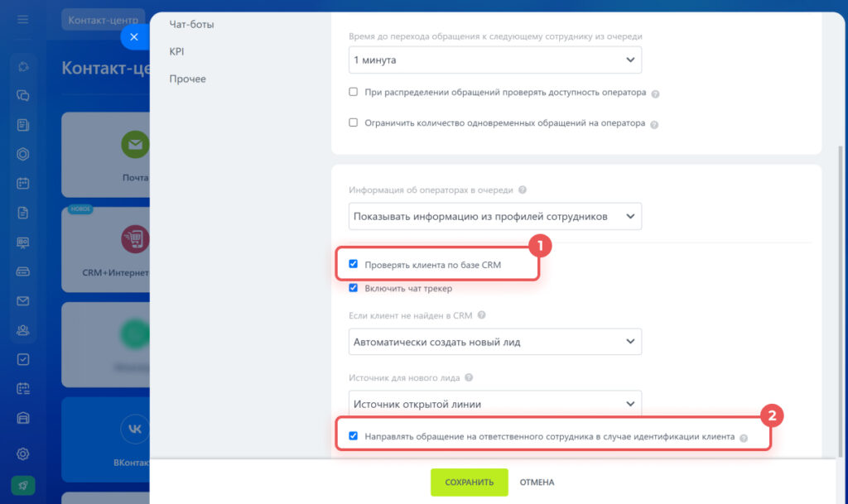The image size is (848, 504).
Task: Open the calendar icon in left sidebar
Action: click(x=23, y=183)
